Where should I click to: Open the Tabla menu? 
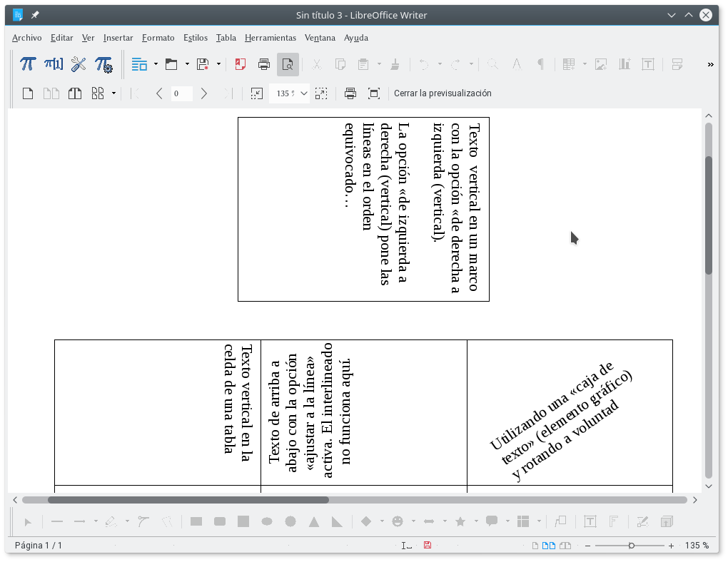[226, 38]
